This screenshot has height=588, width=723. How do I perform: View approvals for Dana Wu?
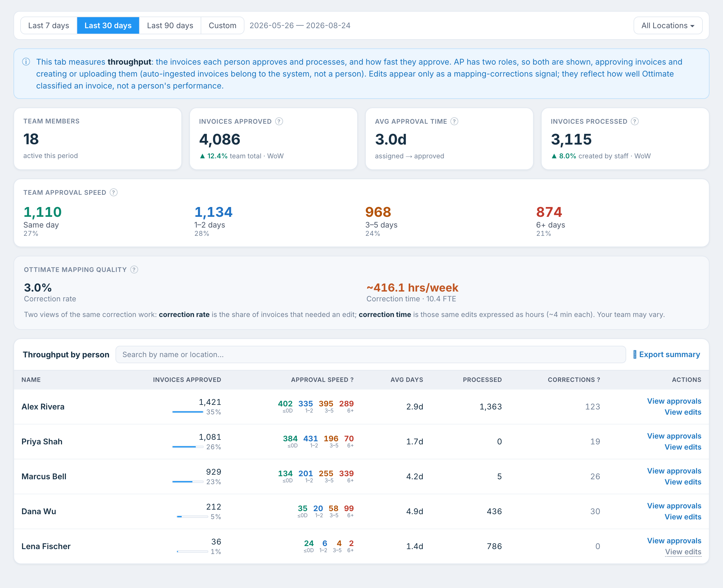tap(674, 506)
